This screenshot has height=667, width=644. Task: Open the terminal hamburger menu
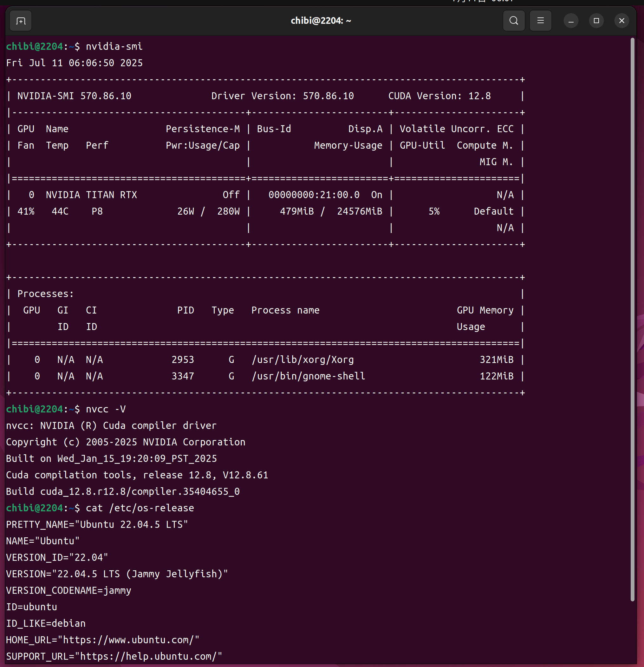point(540,21)
